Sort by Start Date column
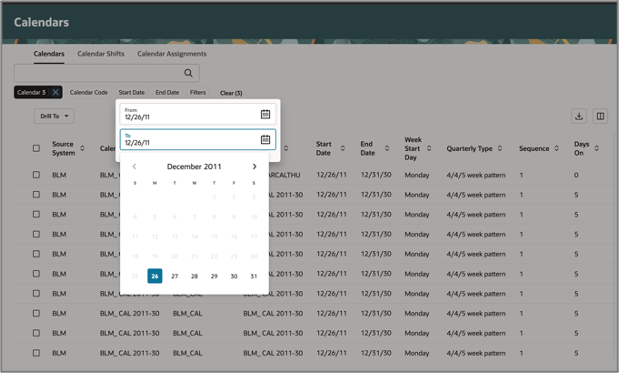Image resolution: width=620 pixels, height=374 pixels. click(x=342, y=148)
